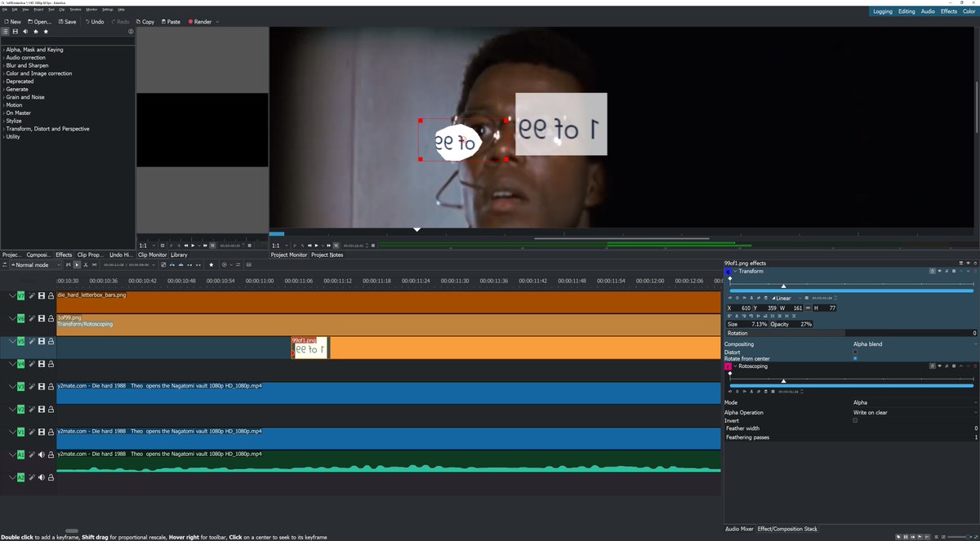Activate the selection arrow tool

tap(77, 264)
